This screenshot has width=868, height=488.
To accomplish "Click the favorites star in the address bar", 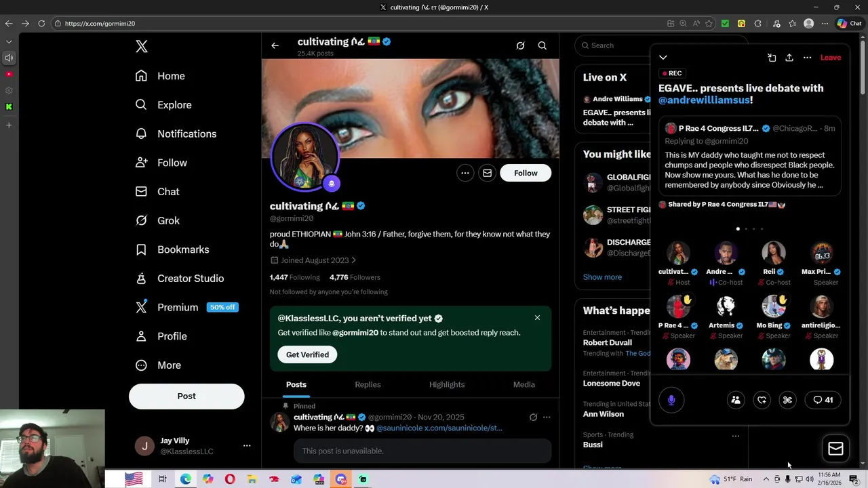I will tap(709, 24).
